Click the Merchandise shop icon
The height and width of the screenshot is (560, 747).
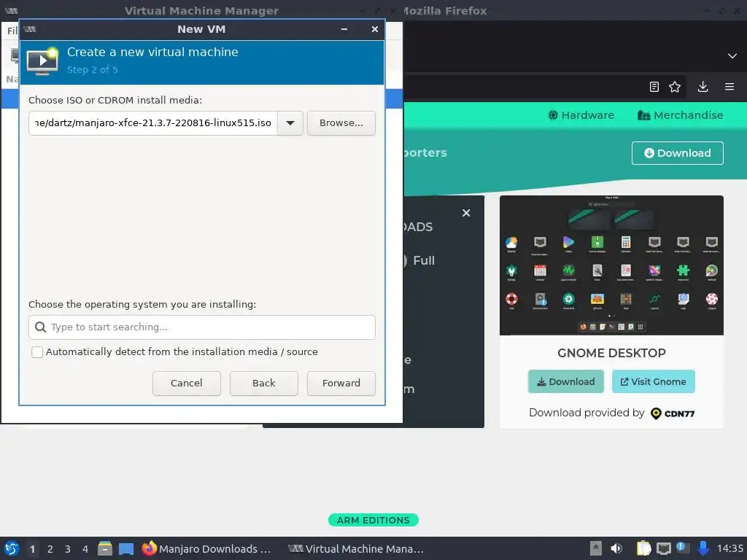[x=643, y=115]
